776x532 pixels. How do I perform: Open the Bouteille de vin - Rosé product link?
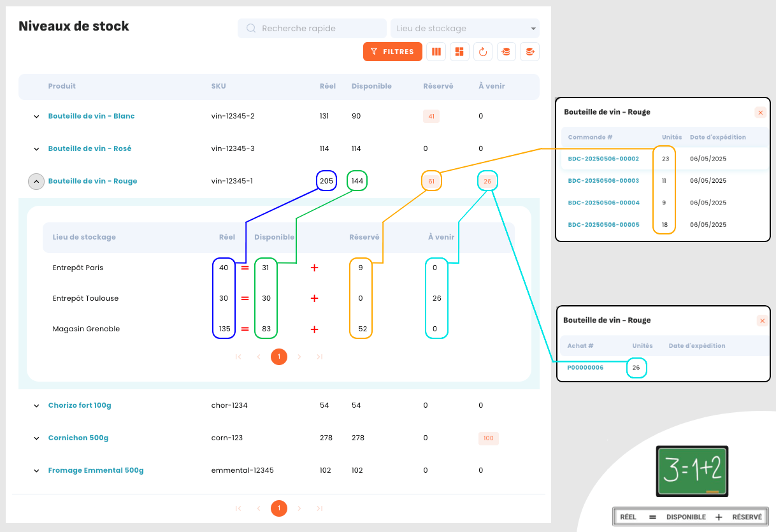point(90,148)
